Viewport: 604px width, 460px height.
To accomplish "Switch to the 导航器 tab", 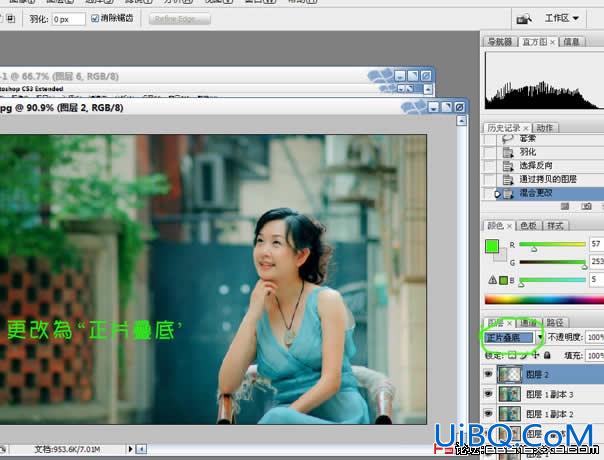I will tap(500, 42).
